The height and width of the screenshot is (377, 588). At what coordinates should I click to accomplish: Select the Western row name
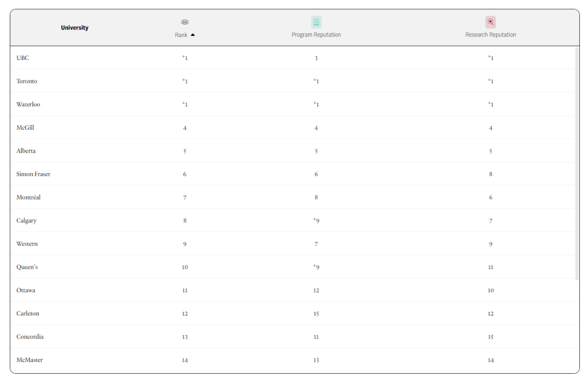click(x=27, y=244)
